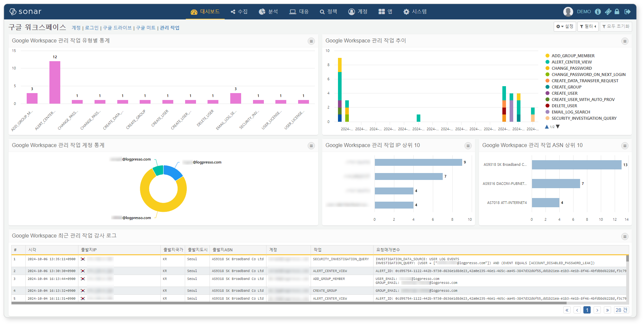
Task: Sort table by 시각 column header
Action: (52, 250)
